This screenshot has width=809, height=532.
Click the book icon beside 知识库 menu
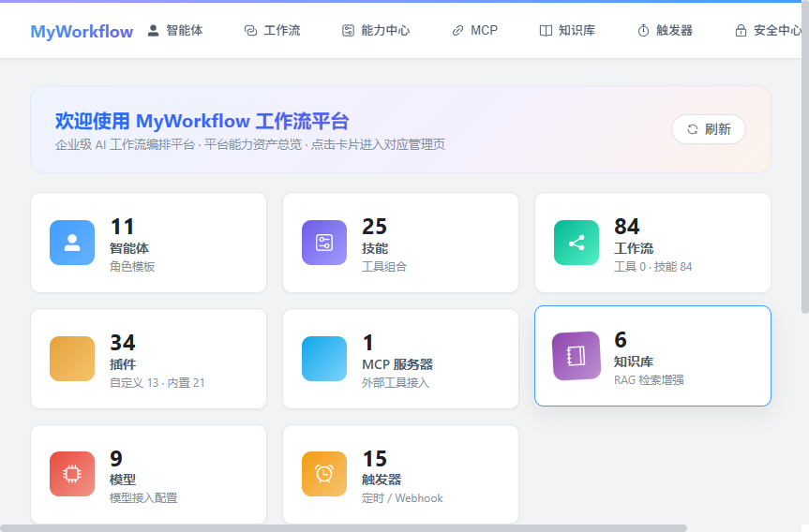tap(546, 30)
